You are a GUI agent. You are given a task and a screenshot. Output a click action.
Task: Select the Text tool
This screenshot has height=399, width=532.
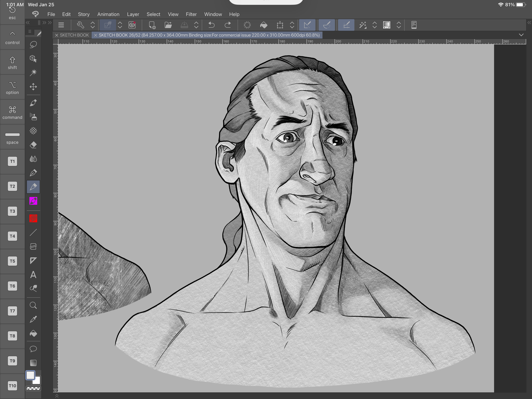(33, 275)
